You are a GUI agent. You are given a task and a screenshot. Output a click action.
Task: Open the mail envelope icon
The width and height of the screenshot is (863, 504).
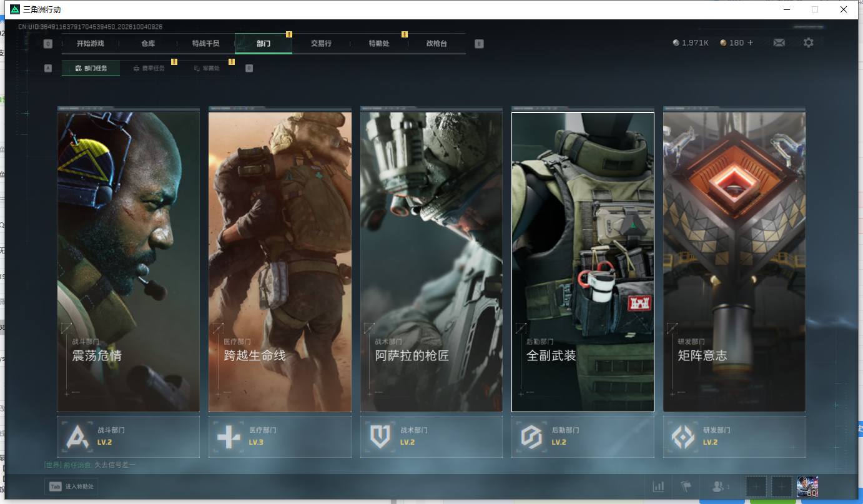coord(779,42)
